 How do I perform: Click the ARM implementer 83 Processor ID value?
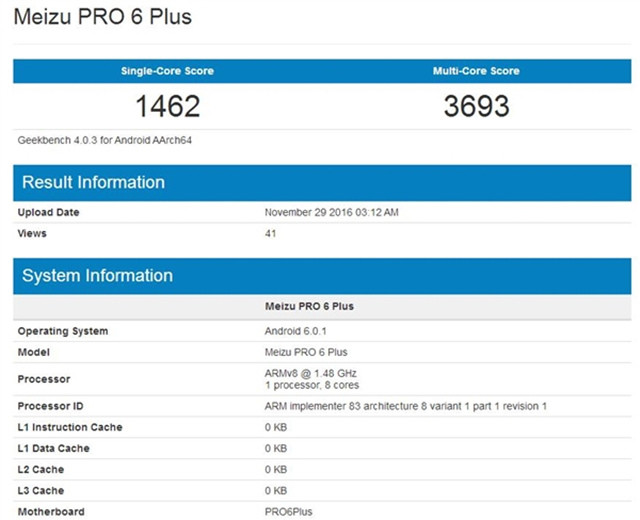pos(406,406)
